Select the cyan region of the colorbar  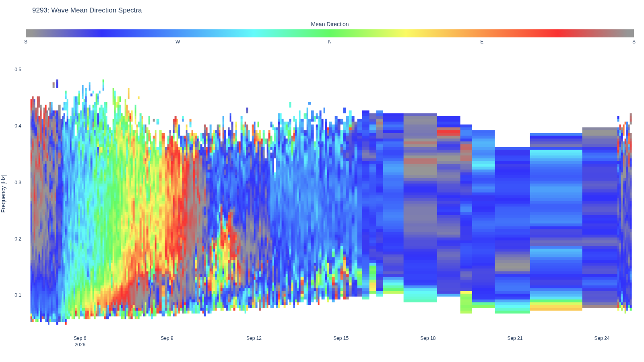[x=254, y=33]
